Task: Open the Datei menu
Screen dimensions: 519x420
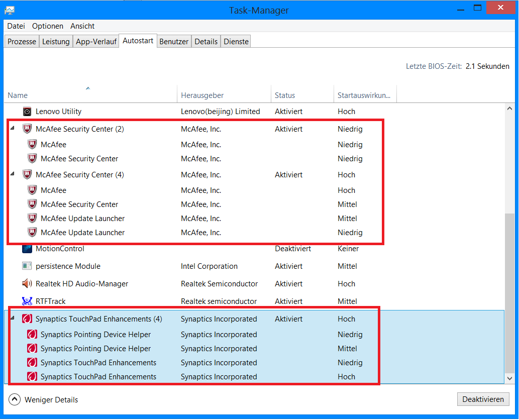Action: (16, 26)
